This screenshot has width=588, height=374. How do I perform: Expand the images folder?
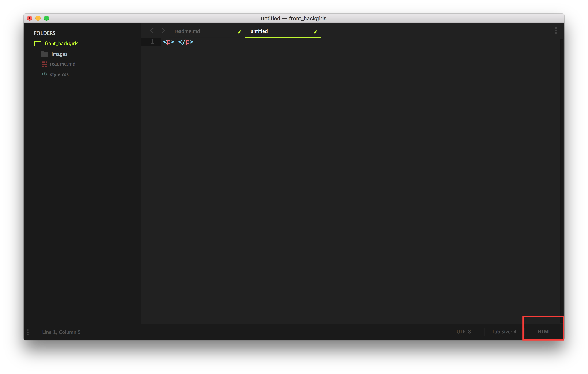click(59, 54)
